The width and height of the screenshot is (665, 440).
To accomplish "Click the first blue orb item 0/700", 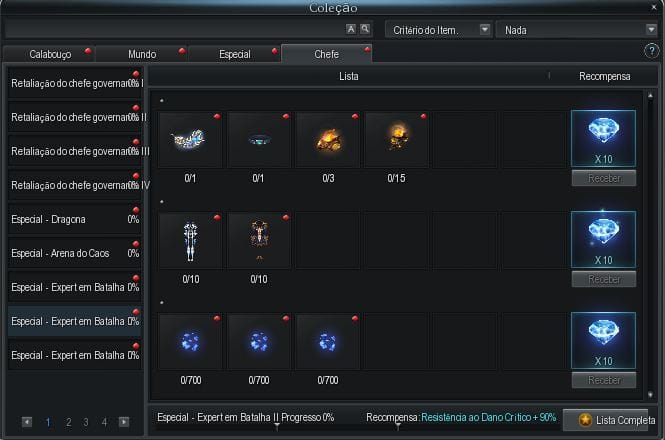I will [190, 342].
